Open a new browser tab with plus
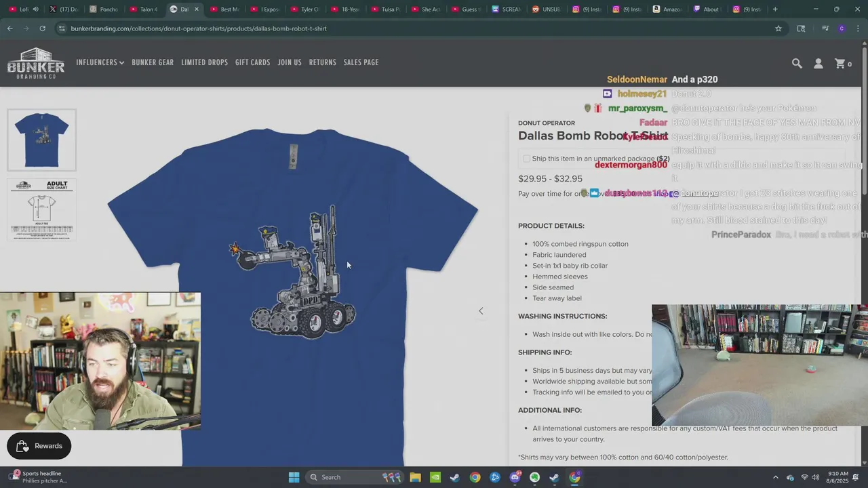Image resolution: width=868 pixels, height=488 pixels. [x=775, y=9]
